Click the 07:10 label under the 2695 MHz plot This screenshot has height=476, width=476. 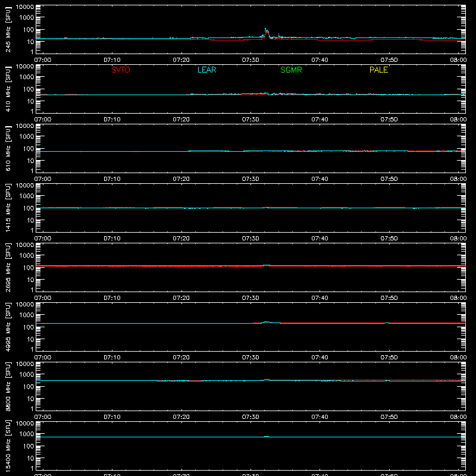pyautogui.click(x=112, y=298)
